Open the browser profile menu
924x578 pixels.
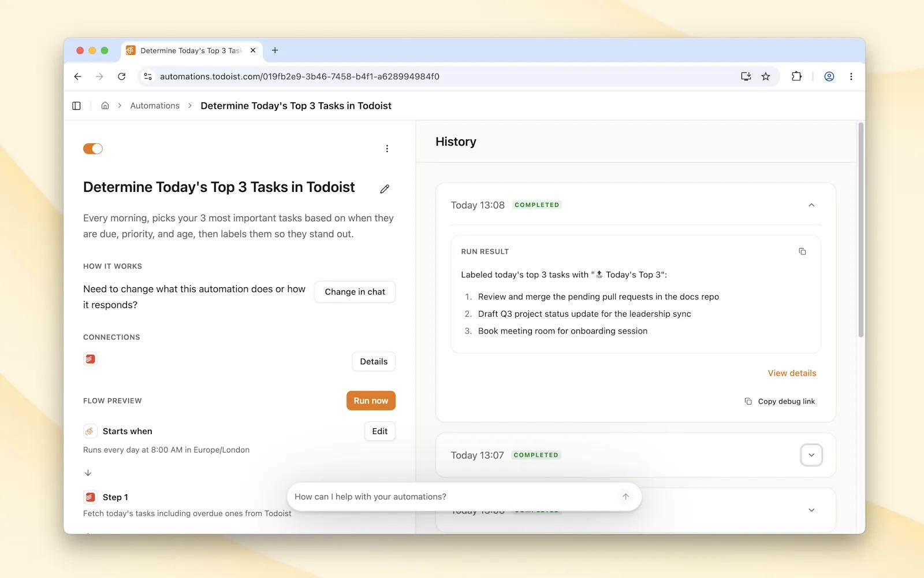coord(829,76)
